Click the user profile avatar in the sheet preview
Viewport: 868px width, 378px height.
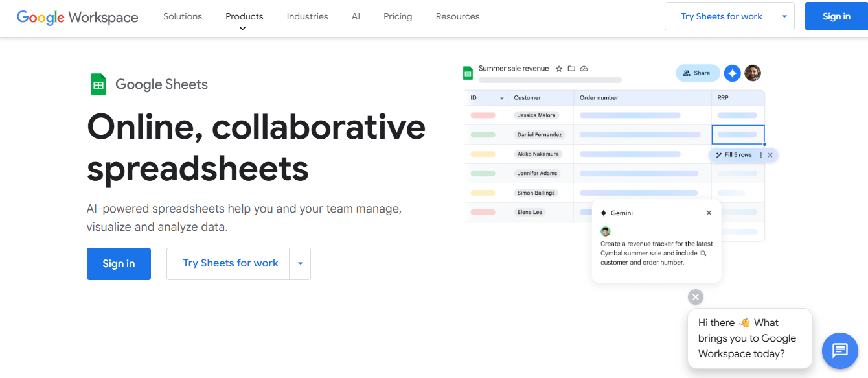[x=753, y=73]
